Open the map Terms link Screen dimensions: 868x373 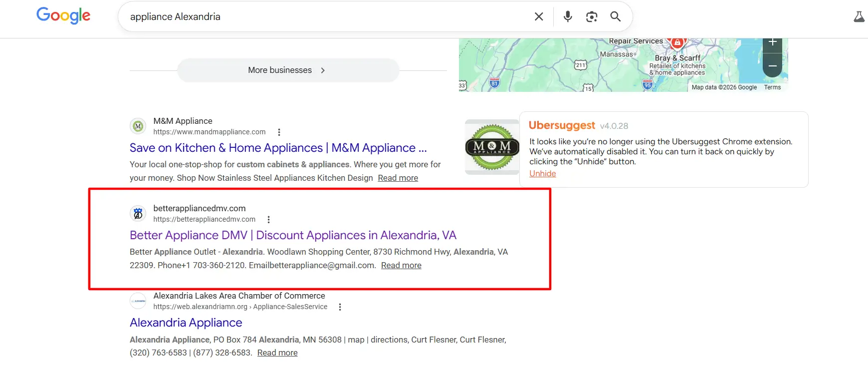[772, 87]
